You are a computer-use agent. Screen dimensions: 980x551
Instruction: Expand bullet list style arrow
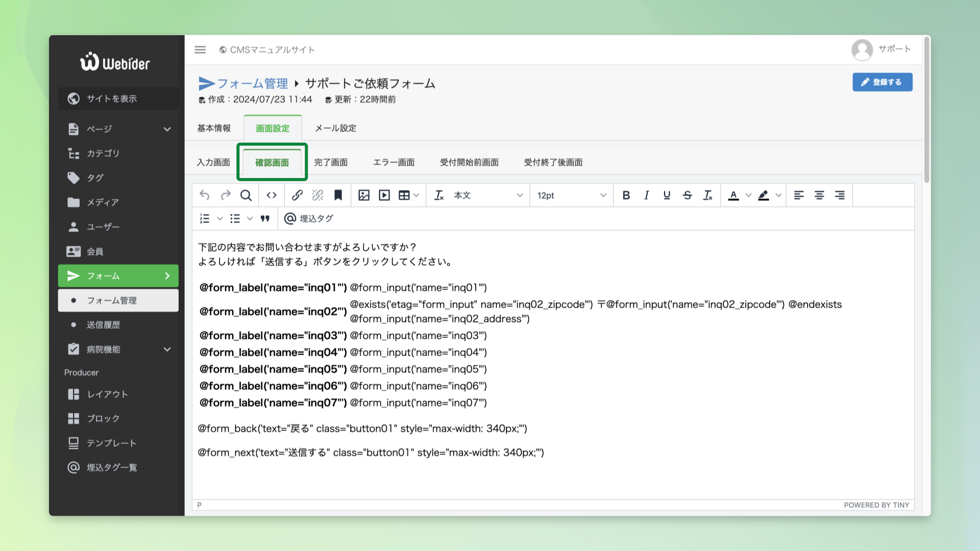[250, 218]
